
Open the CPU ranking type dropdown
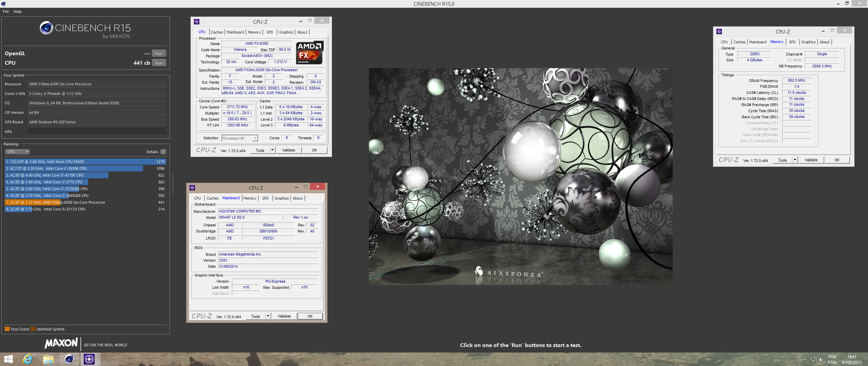17,152
